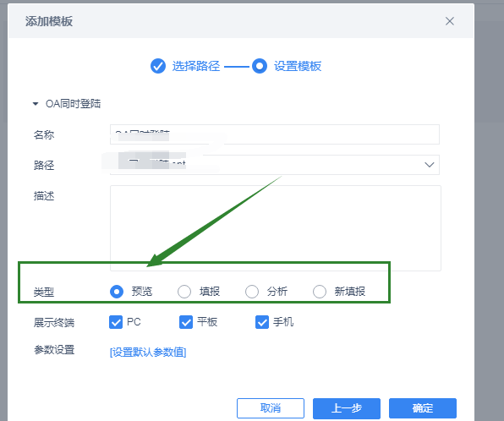This screenshot has width=504, height=421.
Task: Select the 填报 type radio button
Action: (x=184, y=292)
